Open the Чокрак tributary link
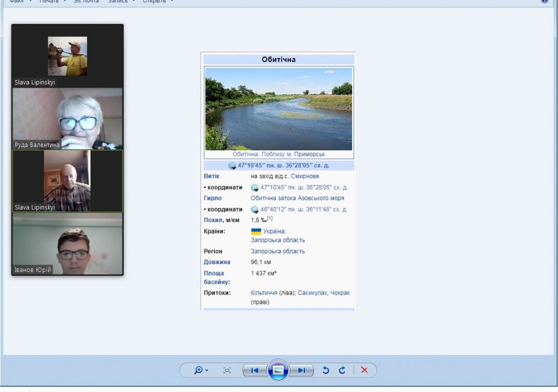558x392 pixels. click(x=340, y=293)
